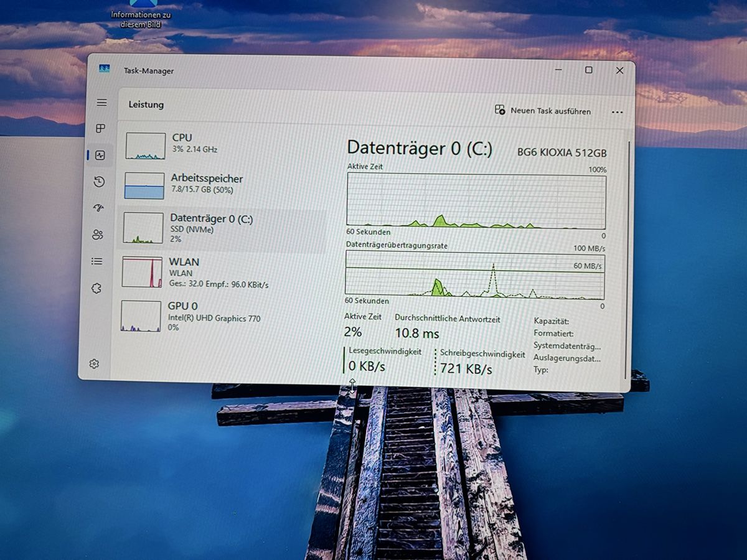This screenshot has width=747, height=560.
Task: Click the Informationen zu diesem Bild desktop icon
Action: point(141,14)
